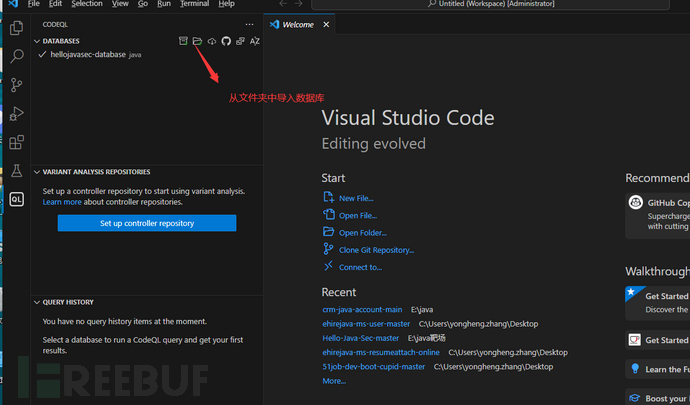This screenshot has width=690, height=405.
Task: Open the Extensions view
Action: point(16,143)
